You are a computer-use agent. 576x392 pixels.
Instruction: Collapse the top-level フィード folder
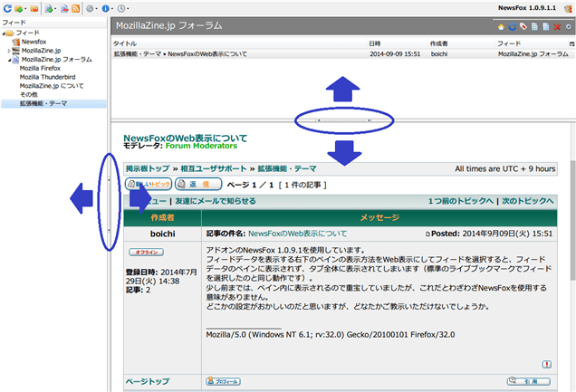tap(4, 33)
